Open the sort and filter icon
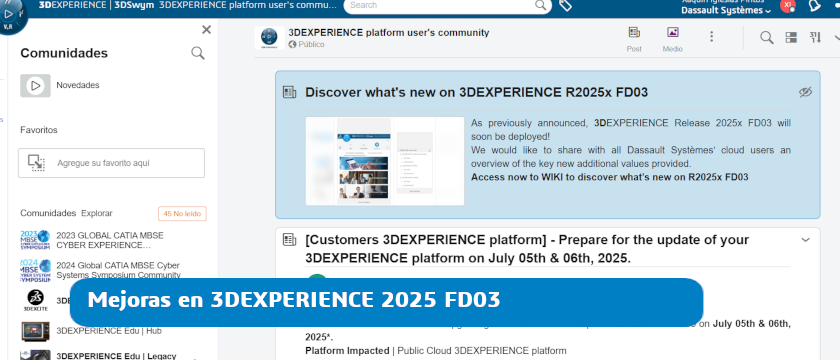The image size is (840, 360). pos(815,38)
